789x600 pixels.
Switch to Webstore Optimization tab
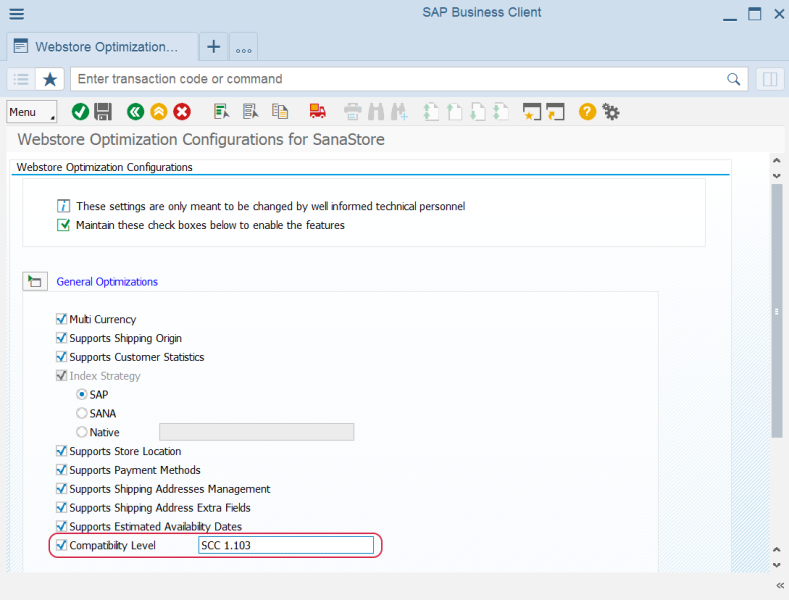click(x=103, y=47)
